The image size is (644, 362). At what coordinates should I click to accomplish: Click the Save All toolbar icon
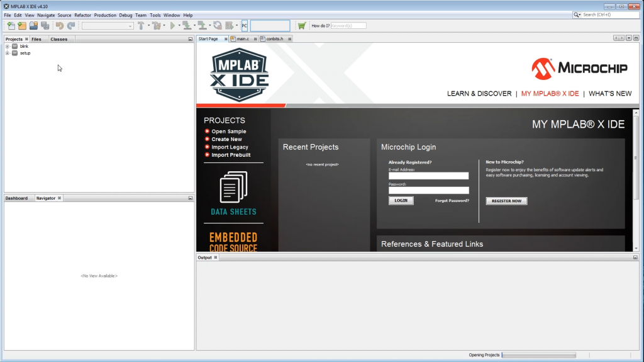[x=45, y=26]
